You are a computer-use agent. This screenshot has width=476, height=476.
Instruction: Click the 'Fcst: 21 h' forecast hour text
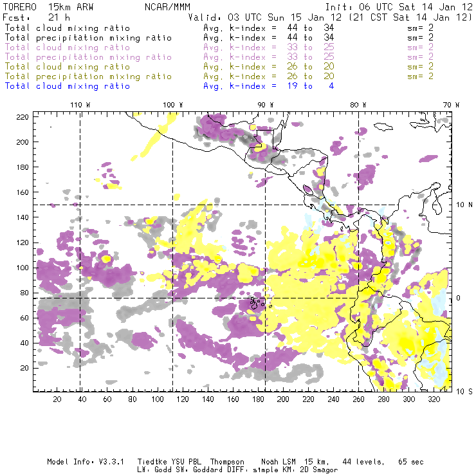(37, 17)
